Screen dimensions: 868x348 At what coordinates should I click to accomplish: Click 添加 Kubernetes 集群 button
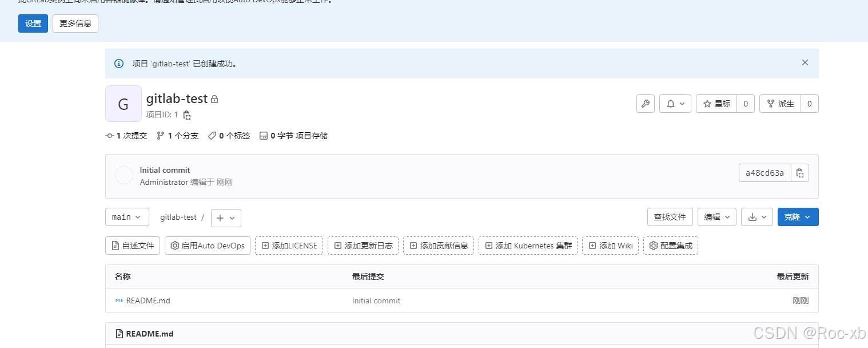coord(528,246)
